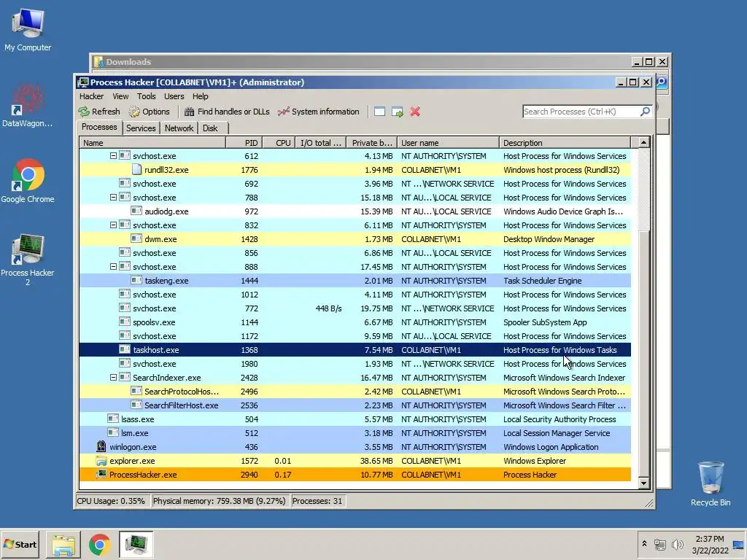The width and height of the screenshot is (747, 560).
Task: Open the Tools menu
Action: click(x=146, y=96)
